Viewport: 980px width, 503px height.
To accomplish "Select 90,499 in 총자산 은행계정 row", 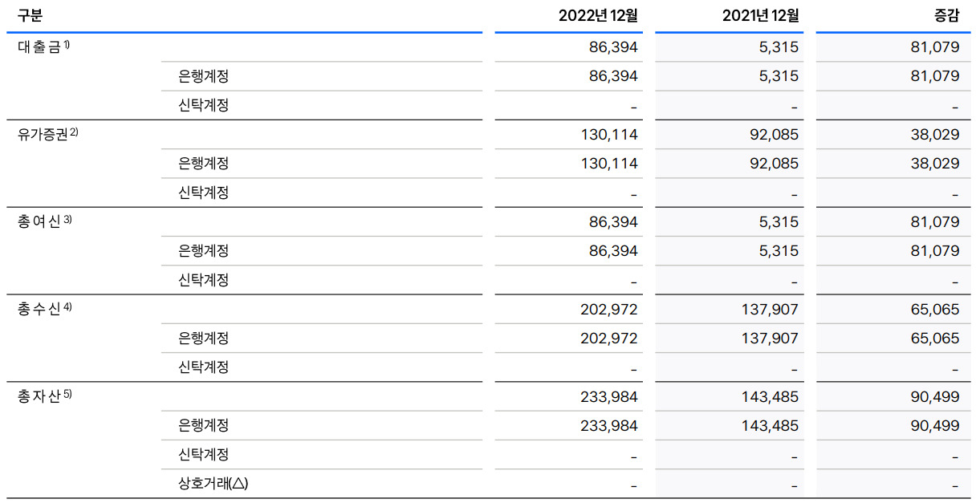I will click(x=934, y=425).
